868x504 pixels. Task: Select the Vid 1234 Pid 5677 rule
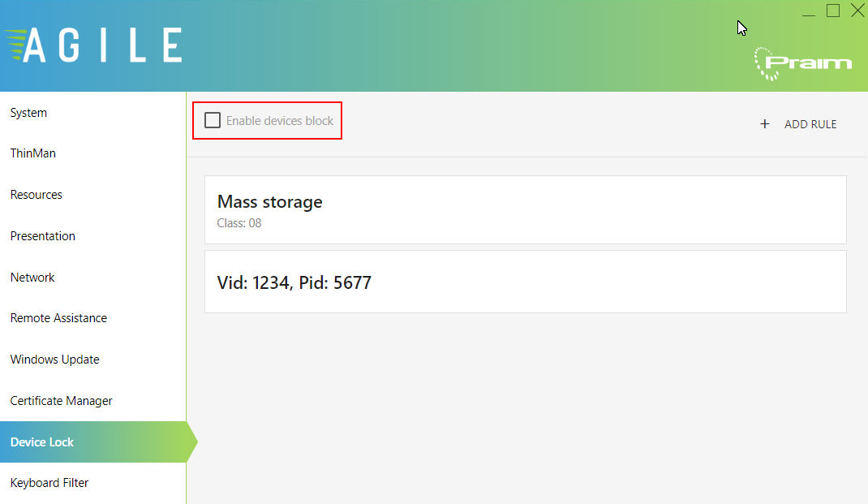pyautogui.click(x=526, y=282)
